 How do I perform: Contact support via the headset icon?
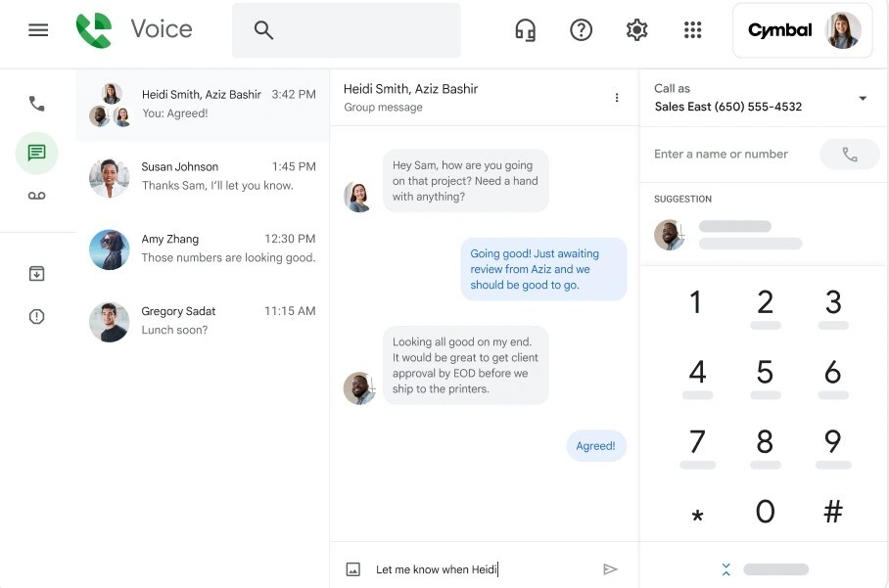(525, 29)
